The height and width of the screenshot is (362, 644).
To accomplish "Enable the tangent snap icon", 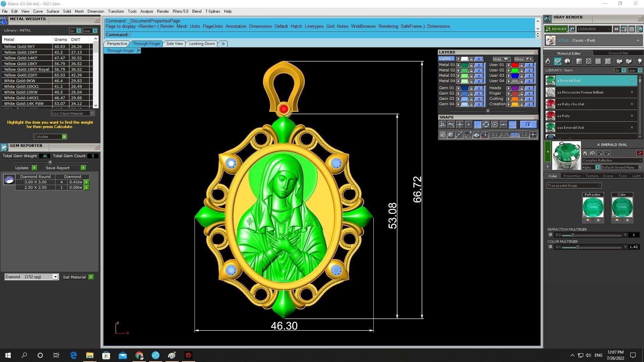I will click(x=451, y=125).
